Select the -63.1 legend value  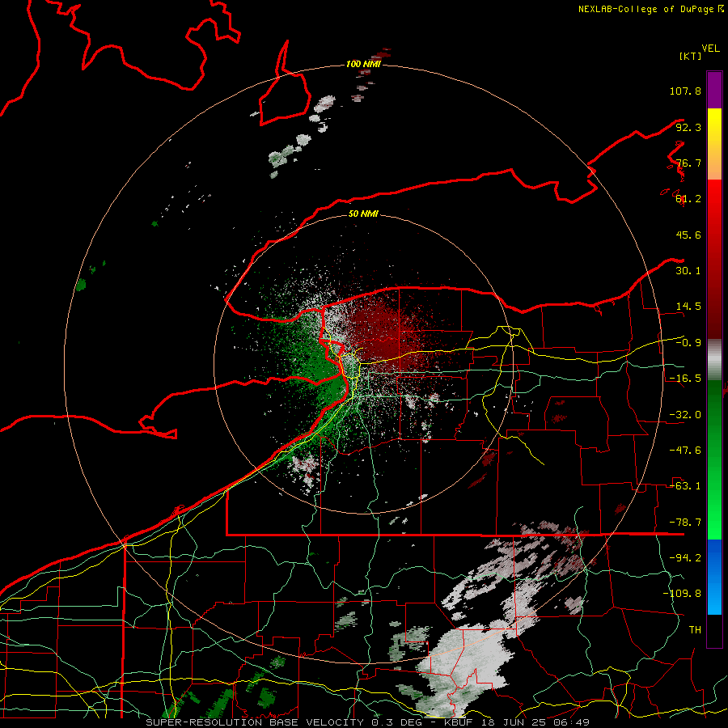685,486
